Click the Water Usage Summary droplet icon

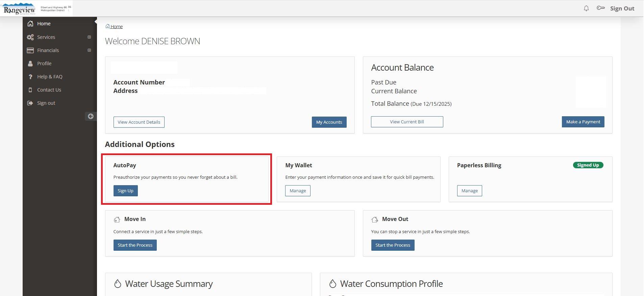[x=118, y=283]
